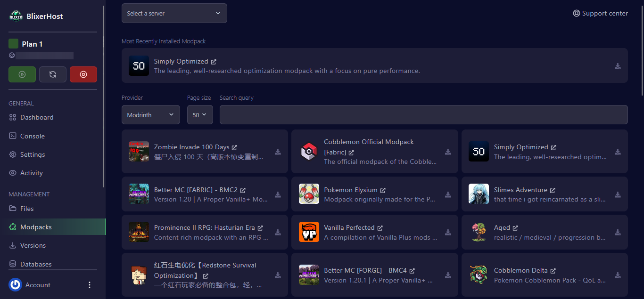Download Better MC [FABRIC] - BMC2
This screenshot has width=644, height=299.
point(278,194)
